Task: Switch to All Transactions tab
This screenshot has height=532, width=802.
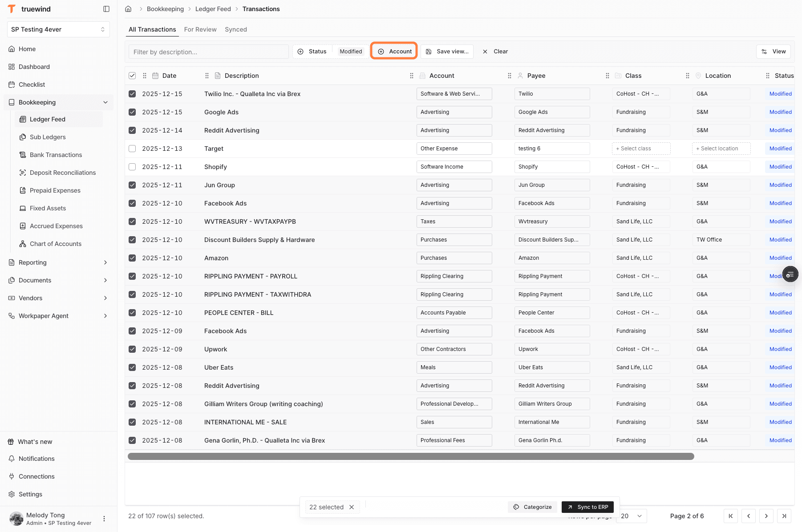Action: click(152, 29)
